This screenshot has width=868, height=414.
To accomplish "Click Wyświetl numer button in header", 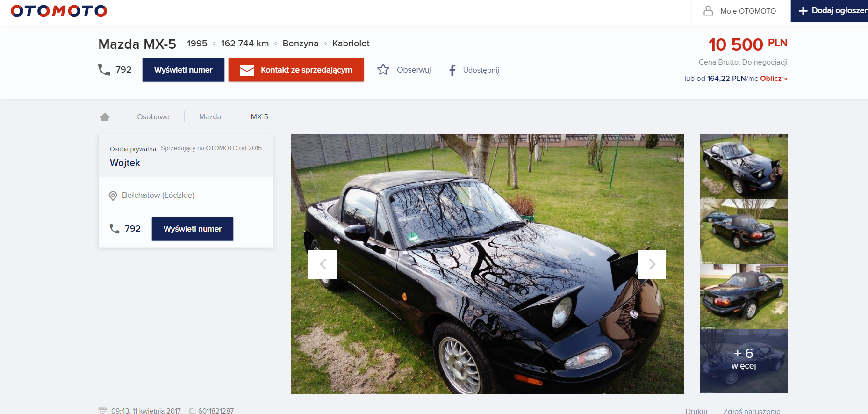I will [x=183, y=70].
